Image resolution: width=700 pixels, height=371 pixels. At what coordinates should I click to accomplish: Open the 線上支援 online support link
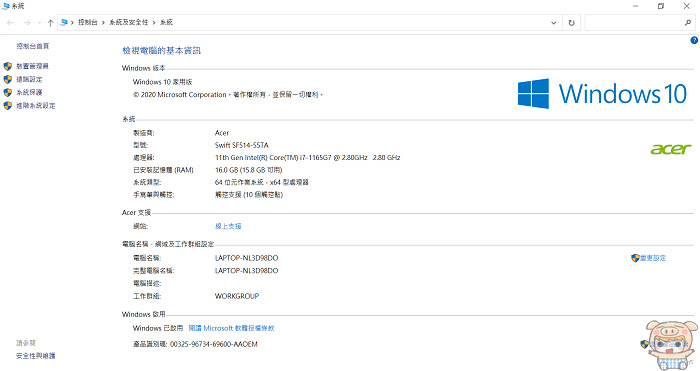(228, 226)
